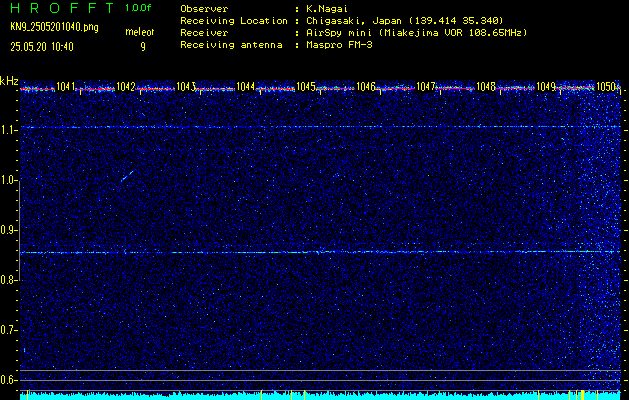Click the 1044 time marker
Screen dimensions: 629x400
[246, 86]
